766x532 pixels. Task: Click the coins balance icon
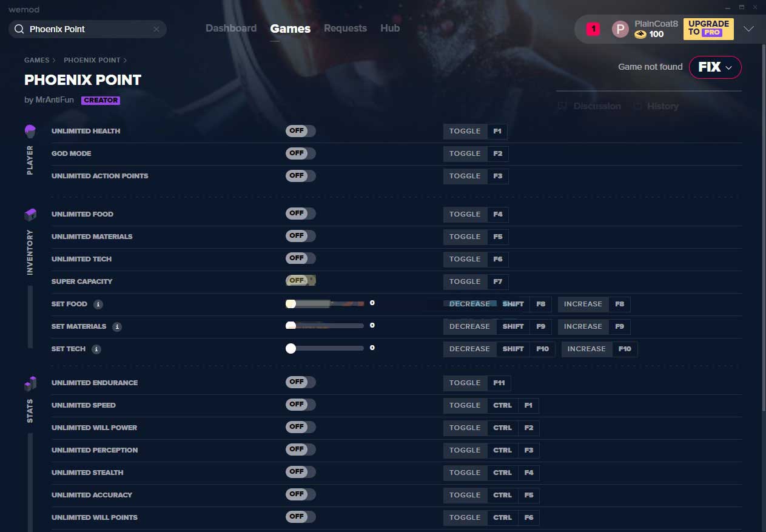pyautogui.click(x=640, y=35)
